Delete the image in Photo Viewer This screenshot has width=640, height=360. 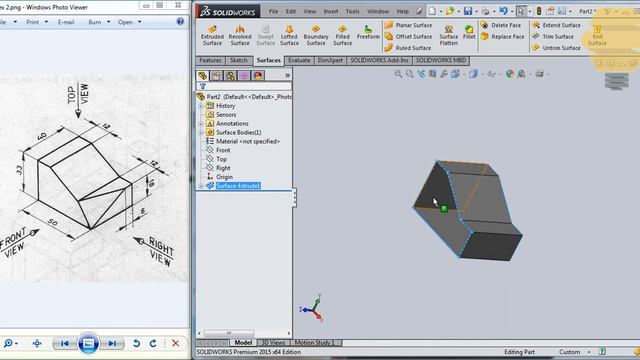[x=176, y=344]
